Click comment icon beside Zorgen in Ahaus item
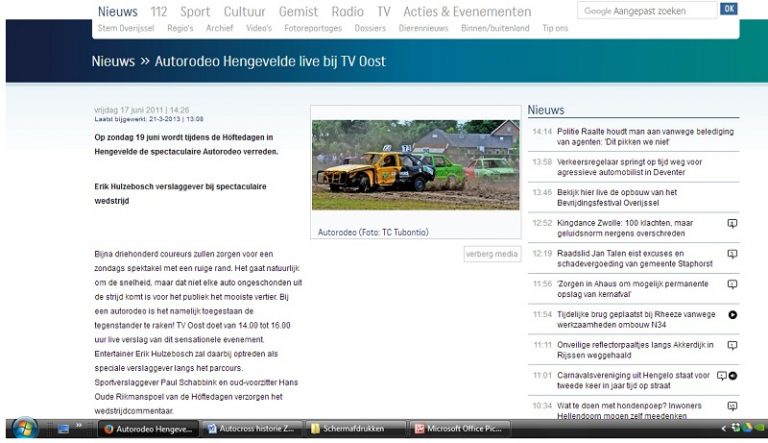The image size is (768, 443). [732, 284]
